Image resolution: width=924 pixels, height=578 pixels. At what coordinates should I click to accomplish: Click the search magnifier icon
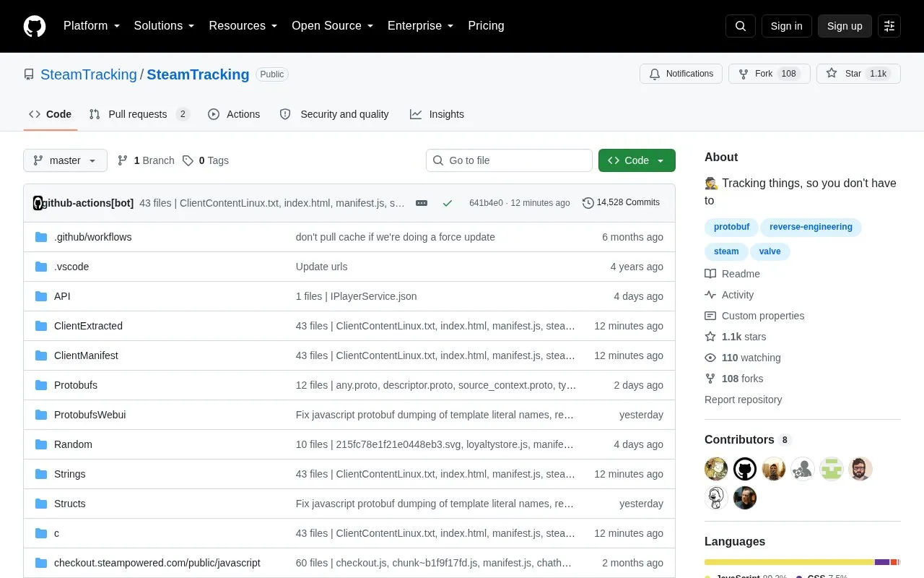(741, 26)
